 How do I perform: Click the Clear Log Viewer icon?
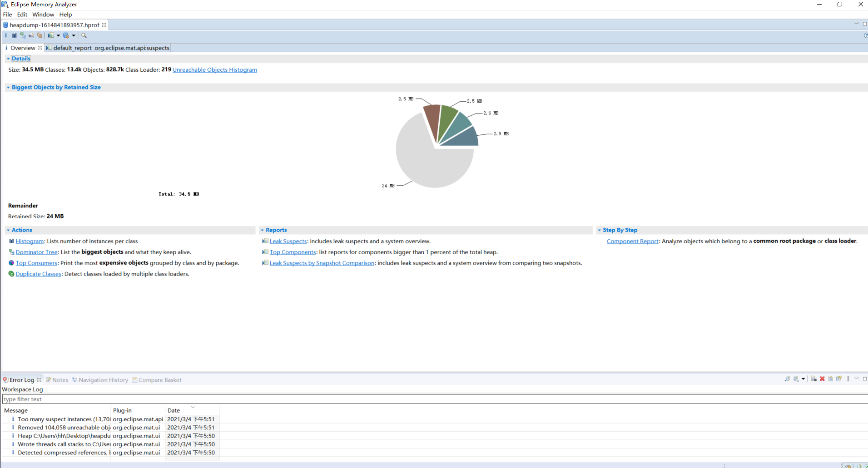pyautogui.click(x=813, y=379)
